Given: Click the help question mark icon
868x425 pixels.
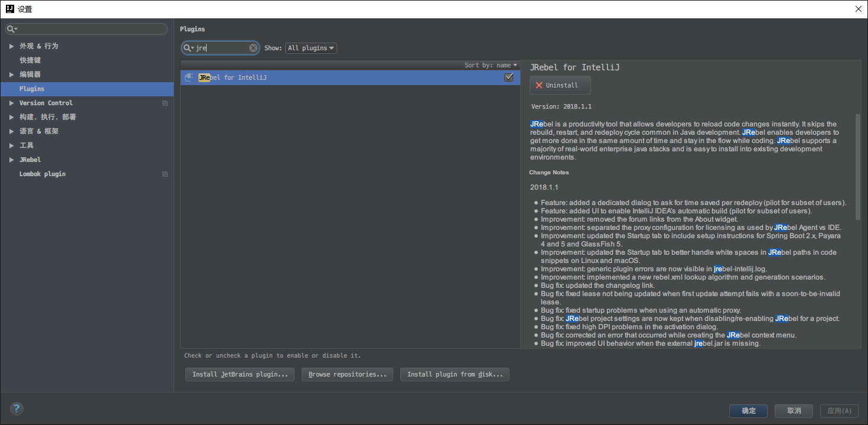Looking at the screenshot, I should click(x=17, y=408).
